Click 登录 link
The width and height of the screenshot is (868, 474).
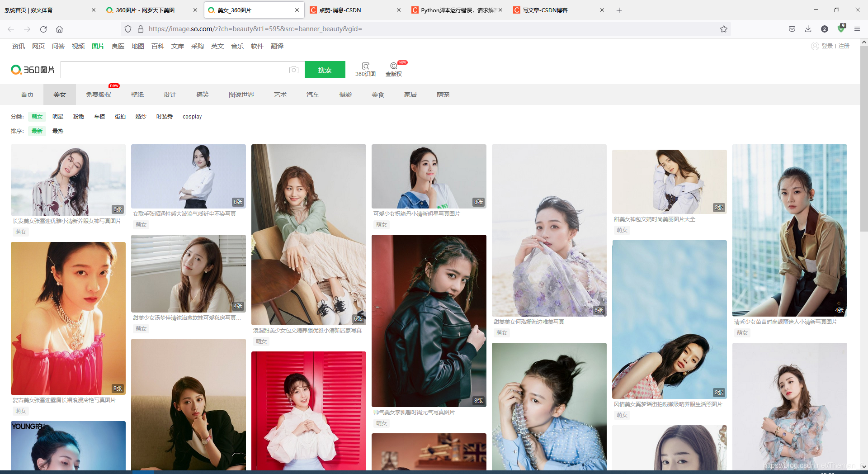(827, 46)
